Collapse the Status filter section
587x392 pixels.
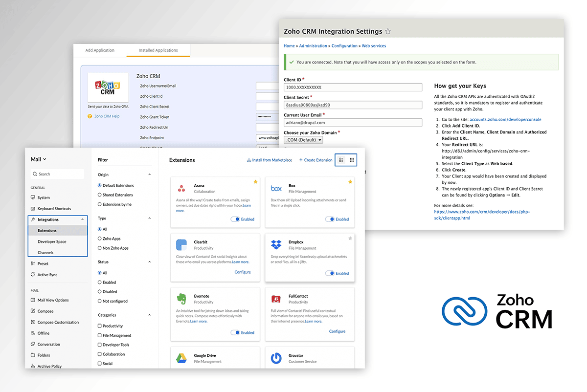tap(150, 262)
